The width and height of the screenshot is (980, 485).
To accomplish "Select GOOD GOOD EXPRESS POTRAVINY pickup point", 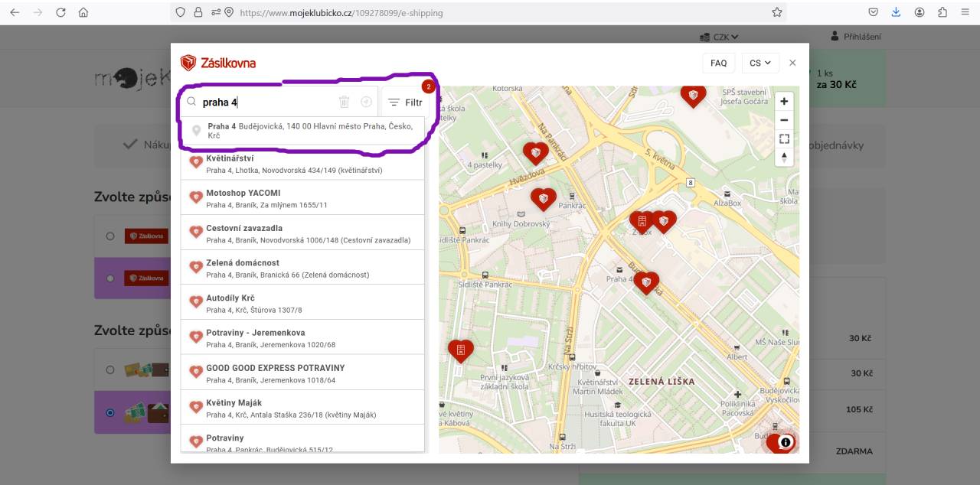I will (x=302, y=373).
